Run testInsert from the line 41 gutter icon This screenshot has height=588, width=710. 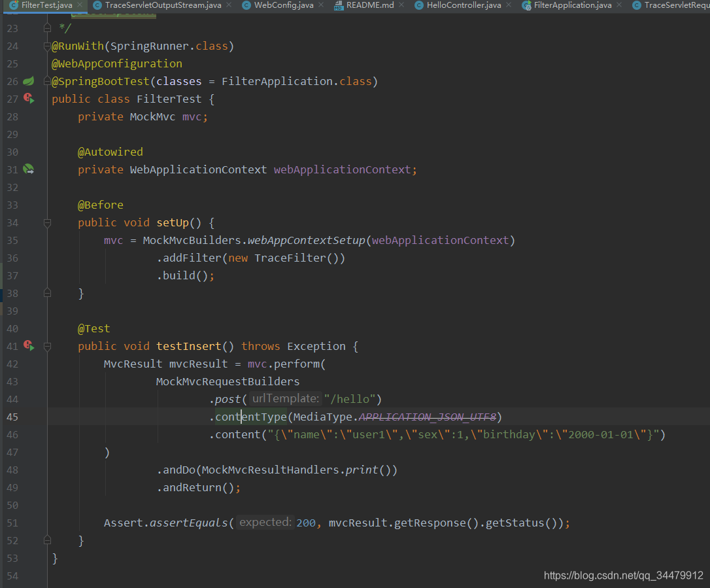[x=29, y=345]
